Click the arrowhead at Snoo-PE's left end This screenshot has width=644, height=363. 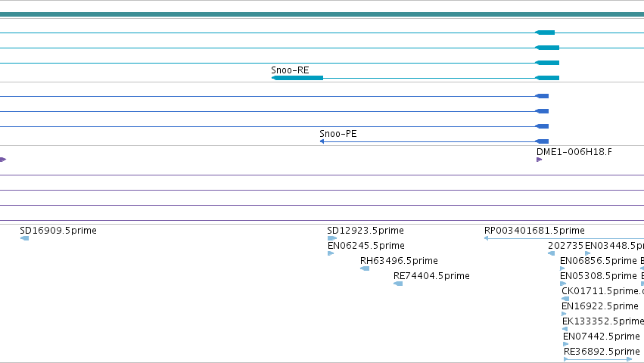click(322, 141)
